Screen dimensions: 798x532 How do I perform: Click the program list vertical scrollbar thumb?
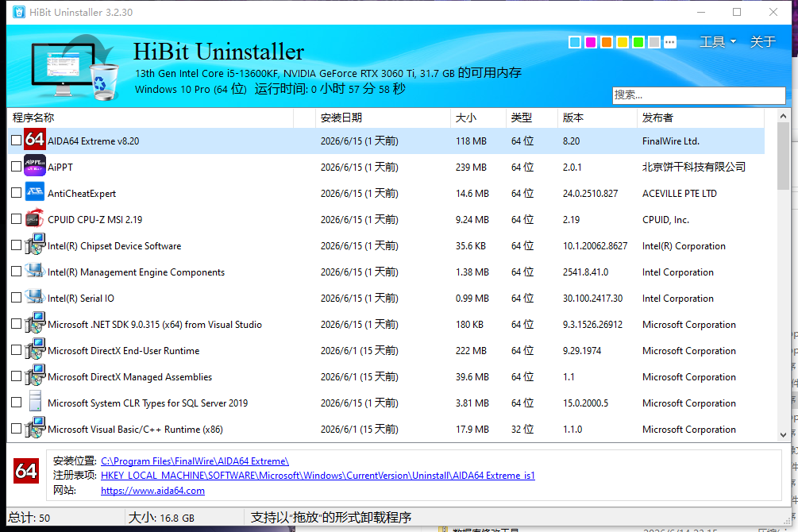[x=783, y=156]
